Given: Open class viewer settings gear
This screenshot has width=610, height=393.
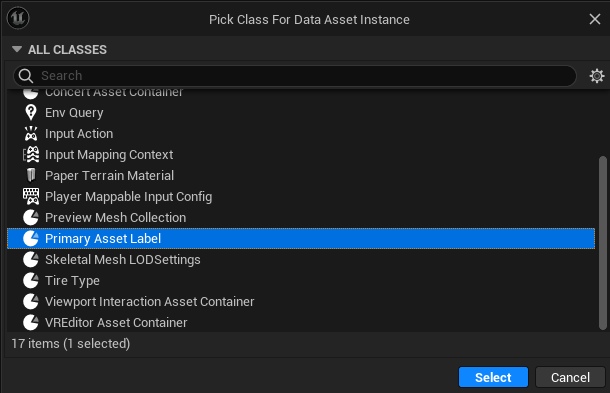Looking at the screenshot, I should tap(597, 76).
